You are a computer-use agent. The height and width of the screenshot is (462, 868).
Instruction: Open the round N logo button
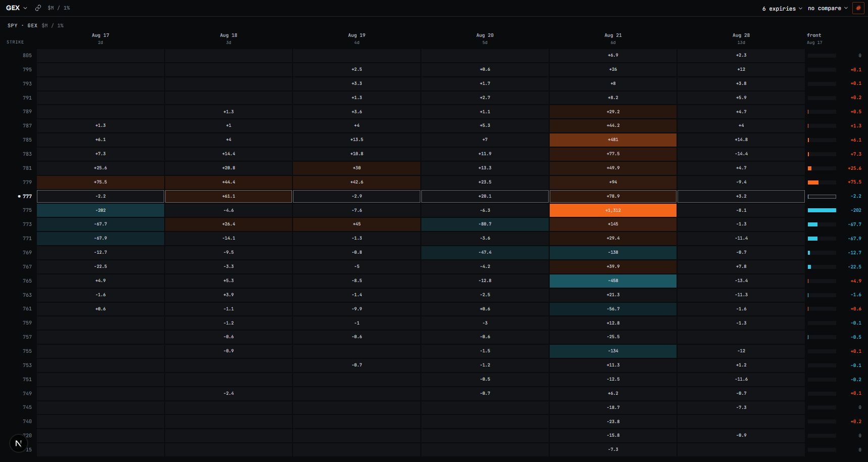pyautogui.click(x=18, y=443)
